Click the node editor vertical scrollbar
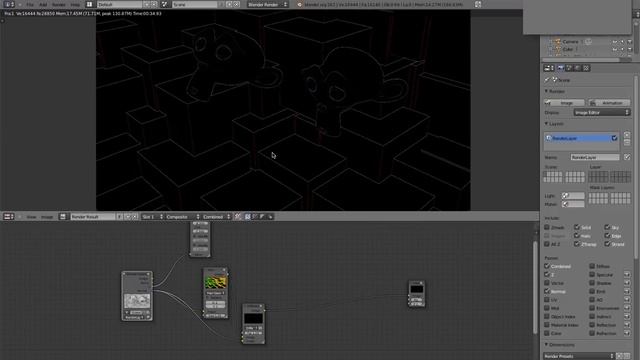 [535, 287]
